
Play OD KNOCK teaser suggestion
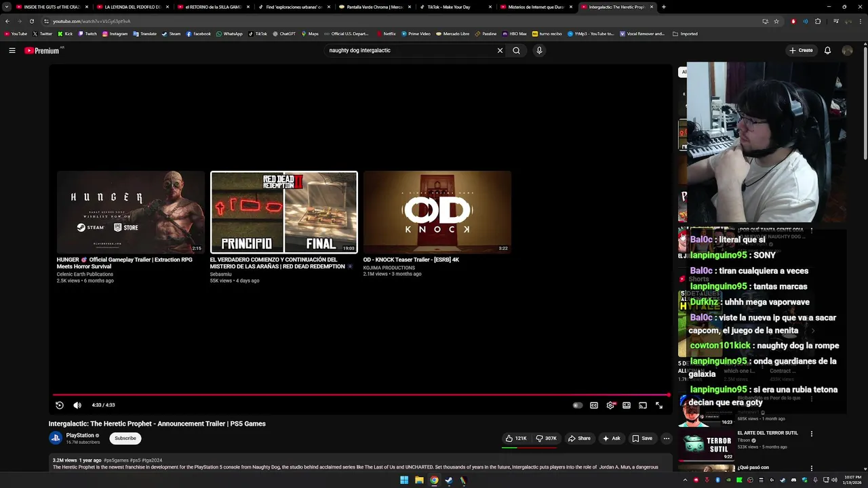click(437, 212)
